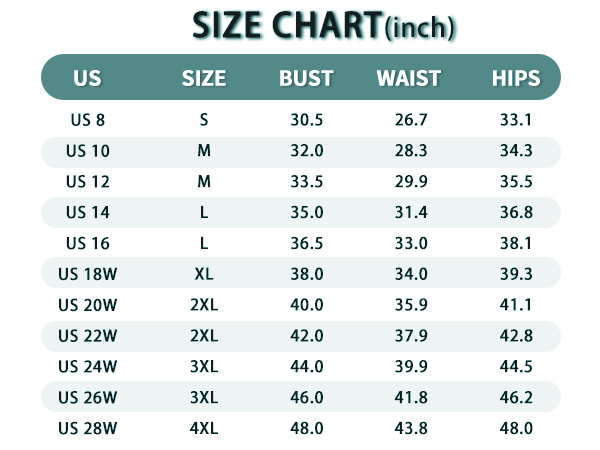Select hips value 42.8
The image size is (600, 450).
[x=516, y=336]
